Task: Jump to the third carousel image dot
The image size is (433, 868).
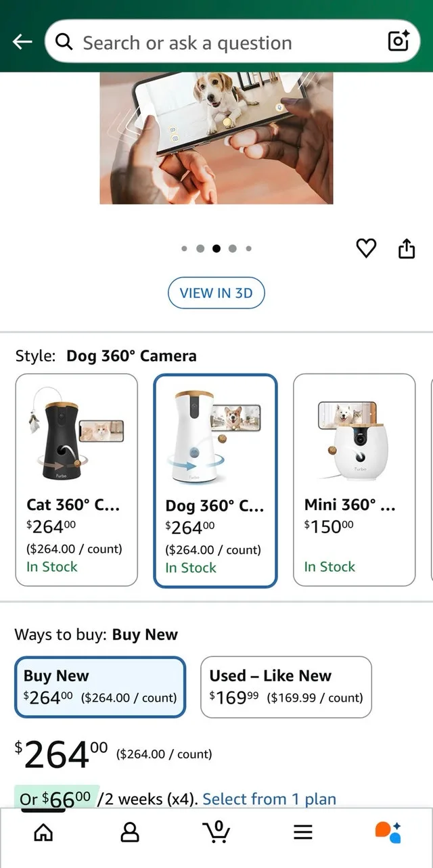Action: click(216, 248)
